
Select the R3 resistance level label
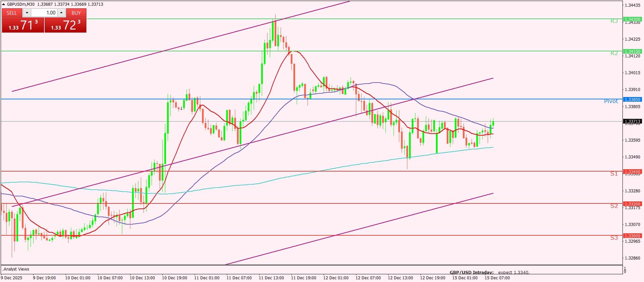[614, 21]
